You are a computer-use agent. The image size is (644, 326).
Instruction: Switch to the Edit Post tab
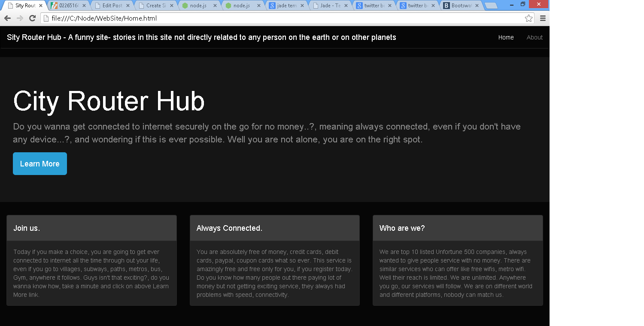112,6
